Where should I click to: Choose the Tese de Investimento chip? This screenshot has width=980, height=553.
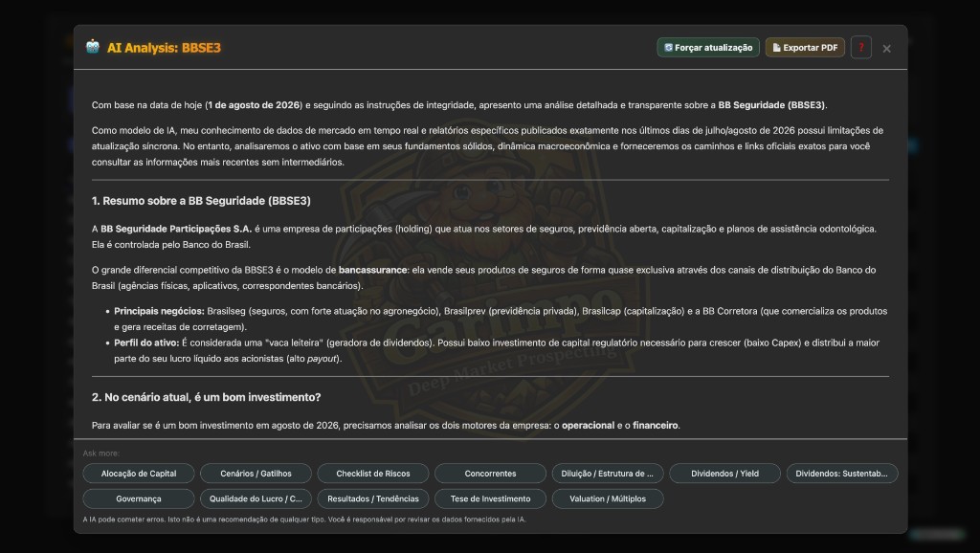(x=490, y=498)
